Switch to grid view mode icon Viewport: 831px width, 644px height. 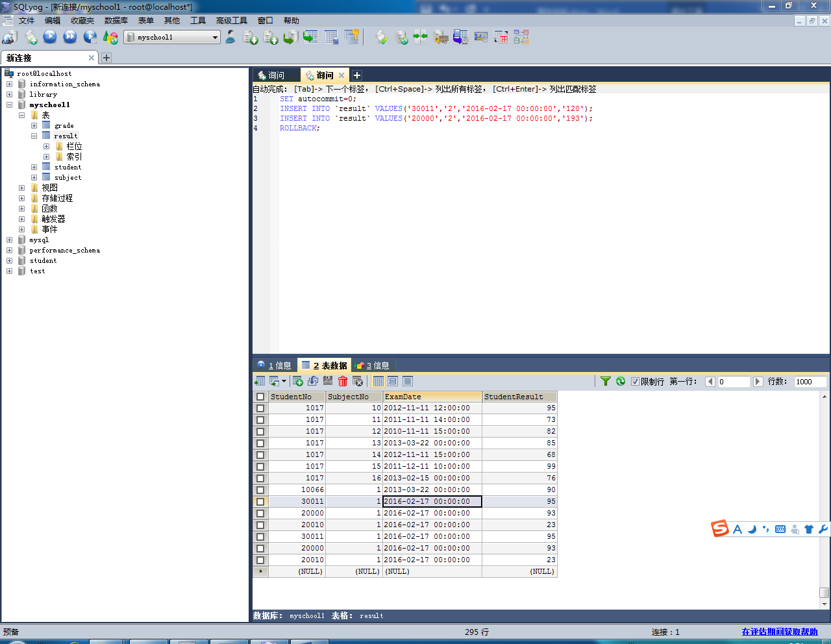click(x=378, y=381)
